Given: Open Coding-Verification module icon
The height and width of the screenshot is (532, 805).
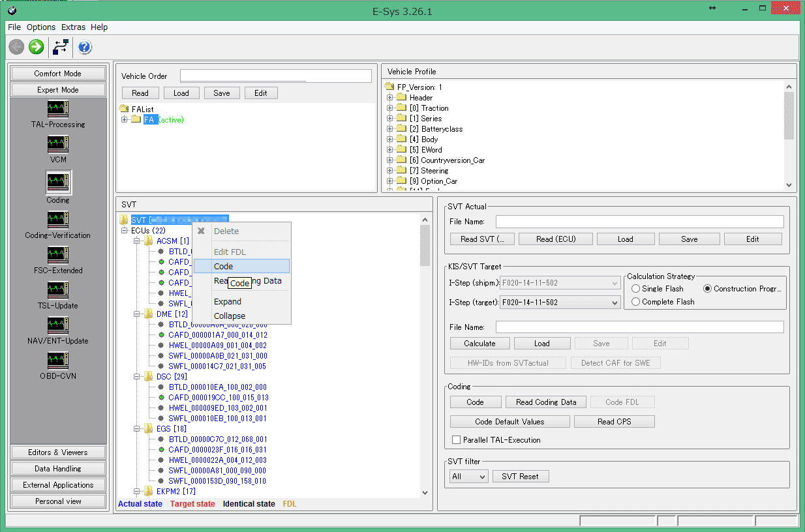Looking at the screenshot, I should click(58, 219).
